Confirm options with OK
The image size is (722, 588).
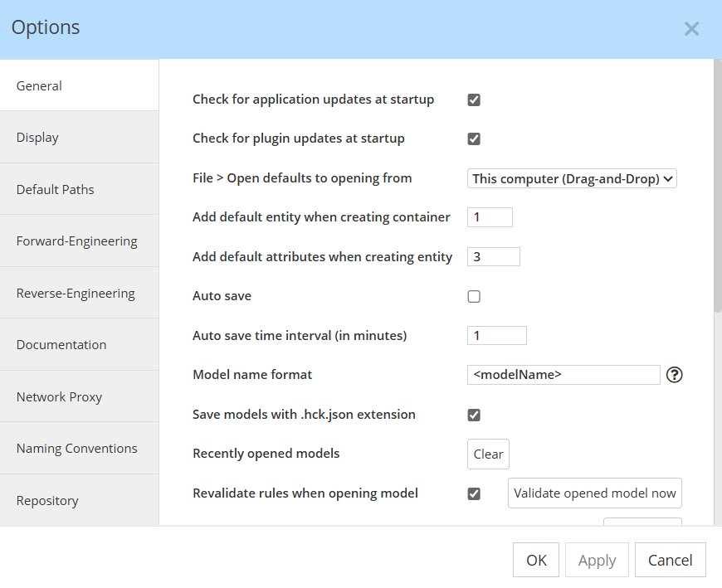click(535, 560)
